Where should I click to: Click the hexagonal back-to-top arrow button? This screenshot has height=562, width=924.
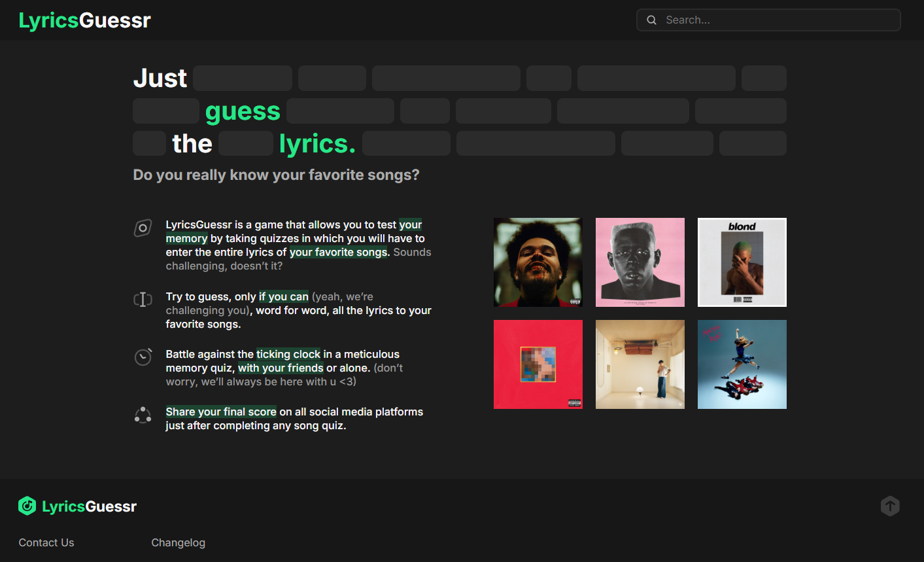[890, 506]
